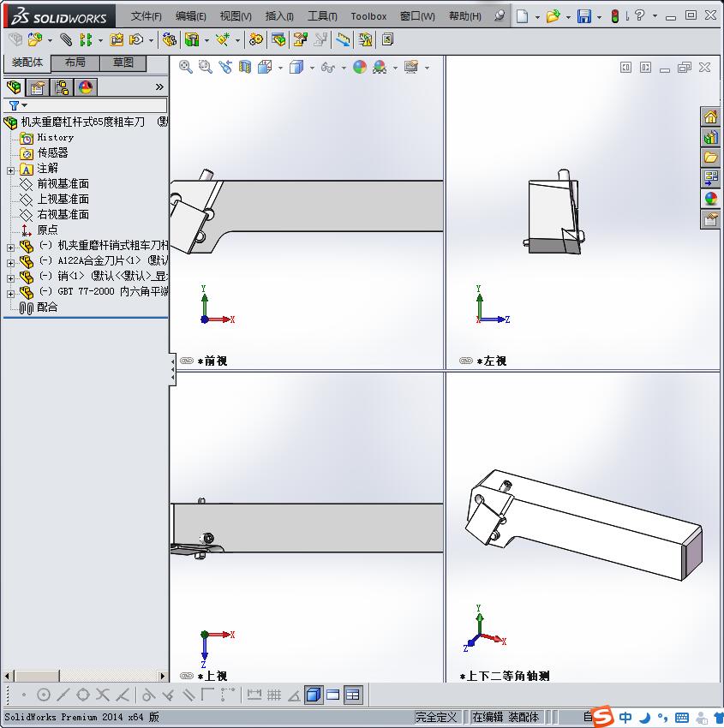The height and width of the screenshot is (728, 724).
Task: Open dropdown arrow beside Linear Component Pattern
Action: pyautogui.click(x=100, y=40)
